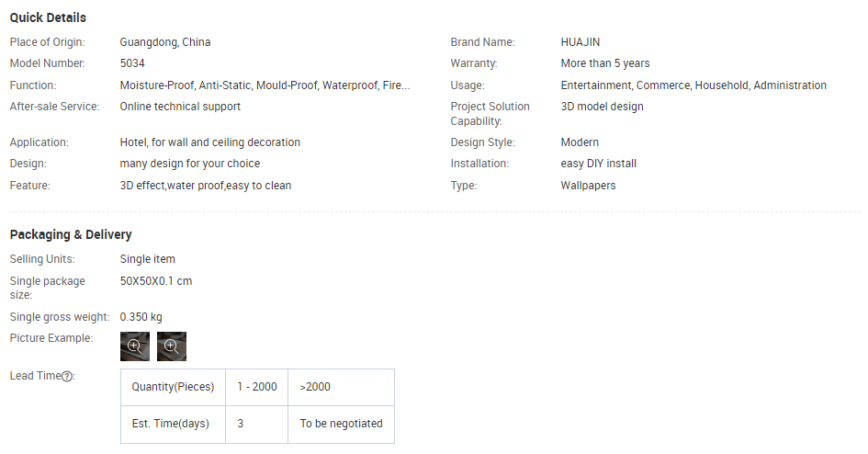This screenshot has height=454, width=868.
Task: Click the easy DIY install value
Action: coord(598,164)
